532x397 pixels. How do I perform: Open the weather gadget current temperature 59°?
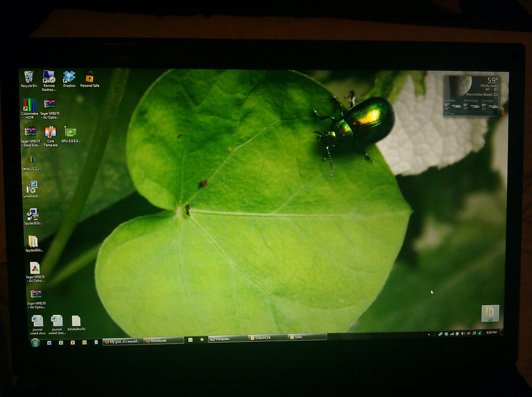pyautogui.click(x=492, y=80)
